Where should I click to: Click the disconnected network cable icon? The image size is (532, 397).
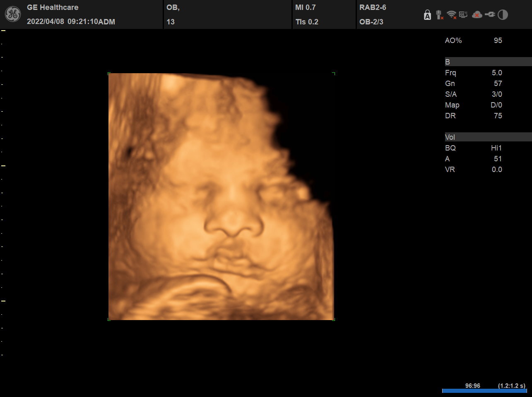[x=439, y=15]
